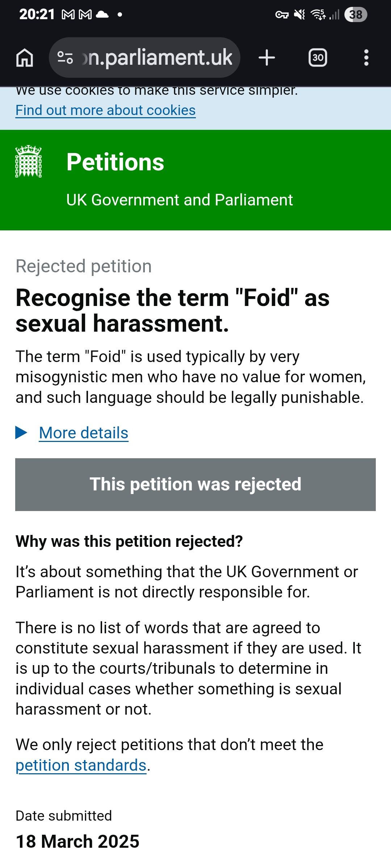Open the petition standards link

[x=81, y=766]
